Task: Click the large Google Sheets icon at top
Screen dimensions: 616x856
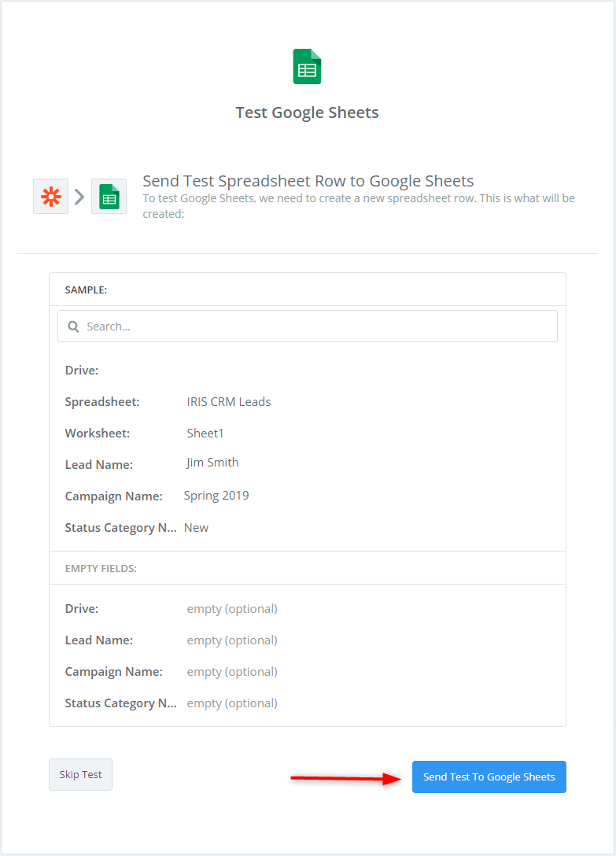Action: 307,67
